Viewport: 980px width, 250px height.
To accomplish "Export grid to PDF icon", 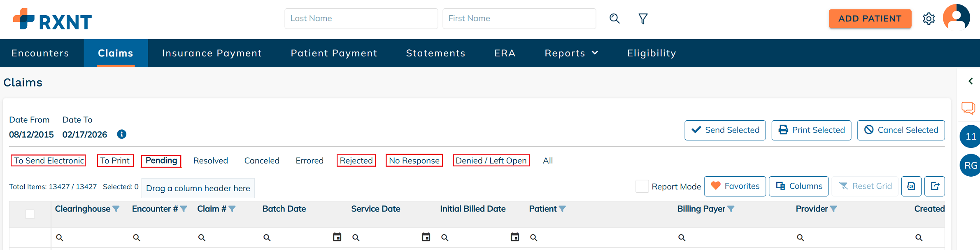I will (911, 186).
